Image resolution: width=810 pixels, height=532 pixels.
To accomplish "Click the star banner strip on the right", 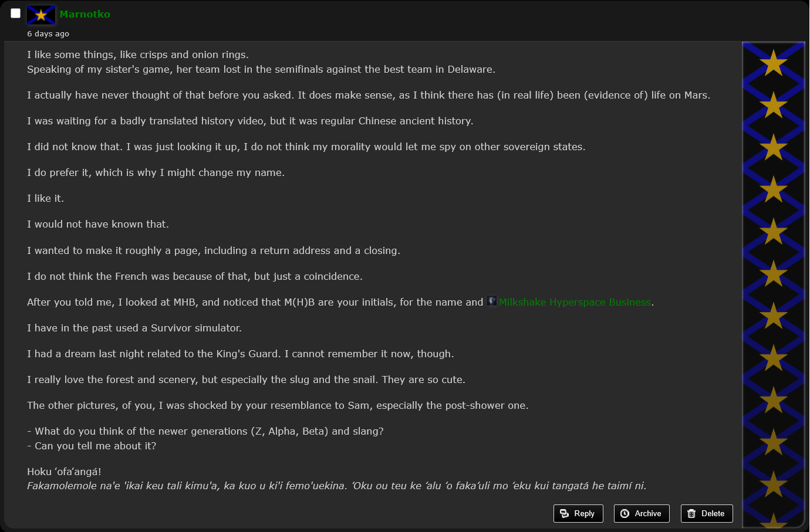I will [774, 285].
